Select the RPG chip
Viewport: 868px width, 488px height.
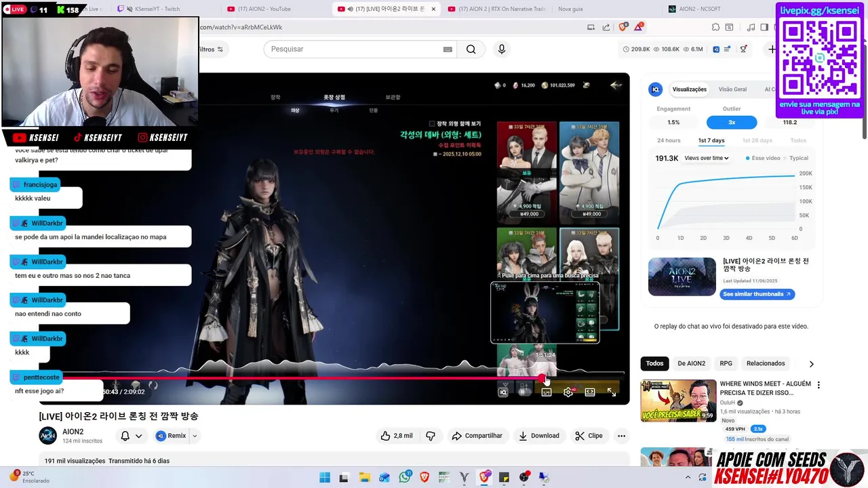point(726,363)
